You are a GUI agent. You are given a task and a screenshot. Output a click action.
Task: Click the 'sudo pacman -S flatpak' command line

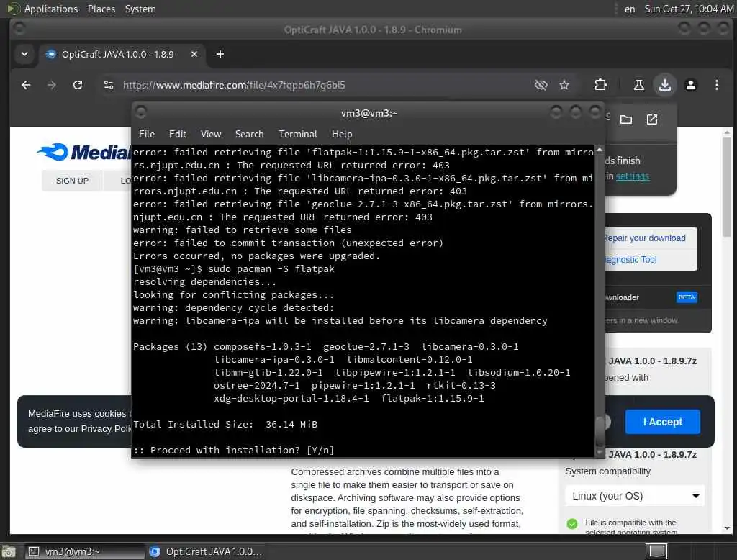[271, 269]
